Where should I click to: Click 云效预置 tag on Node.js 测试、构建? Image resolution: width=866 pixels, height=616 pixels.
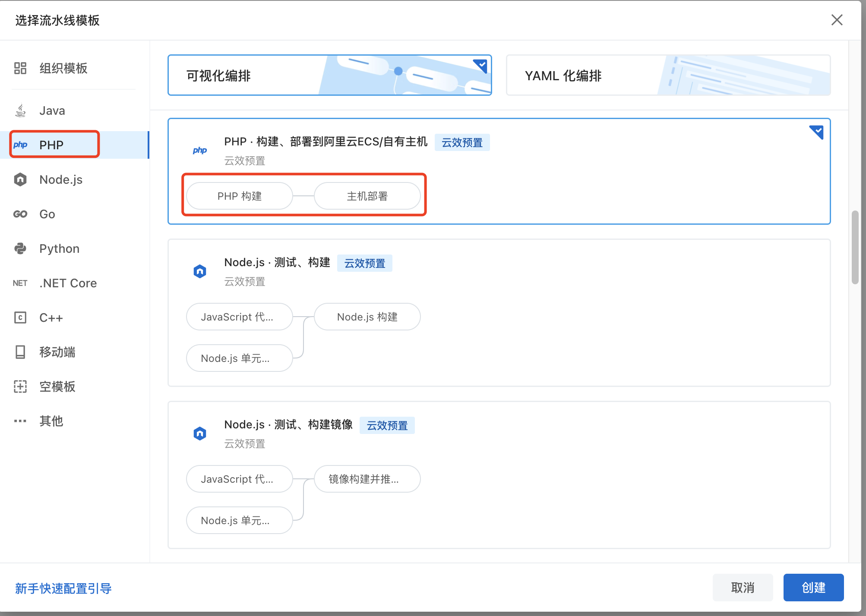pyautogui.click(x=365, y=263)
